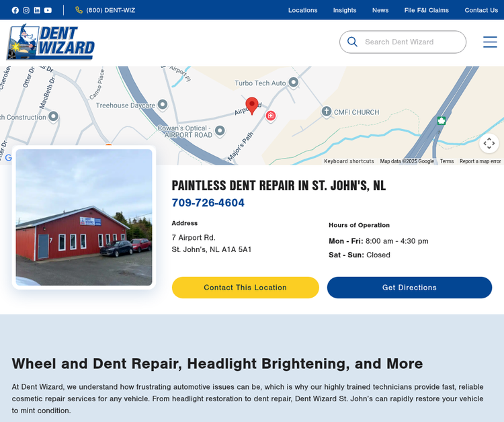Call the 709-726-4604 phone link
This screenshot has width=504, height=422.
pos(208,203)
